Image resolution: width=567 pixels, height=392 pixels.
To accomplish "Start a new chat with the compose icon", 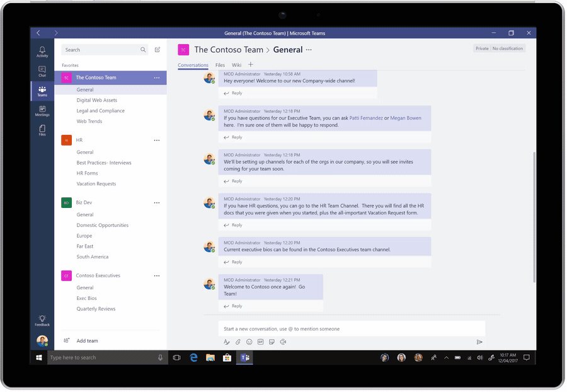I will coord(157,49).
